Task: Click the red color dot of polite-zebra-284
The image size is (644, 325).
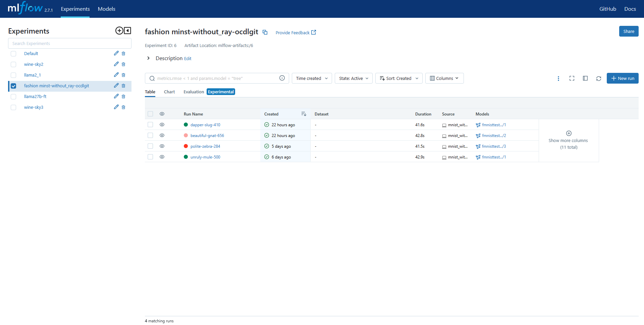Action: 186,146
